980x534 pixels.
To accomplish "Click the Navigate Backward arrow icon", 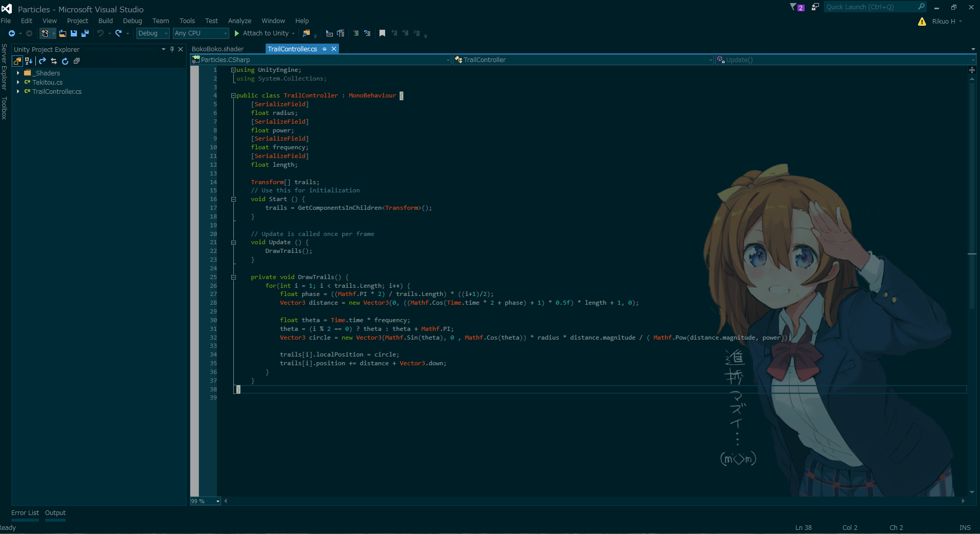I will point(12,33).
